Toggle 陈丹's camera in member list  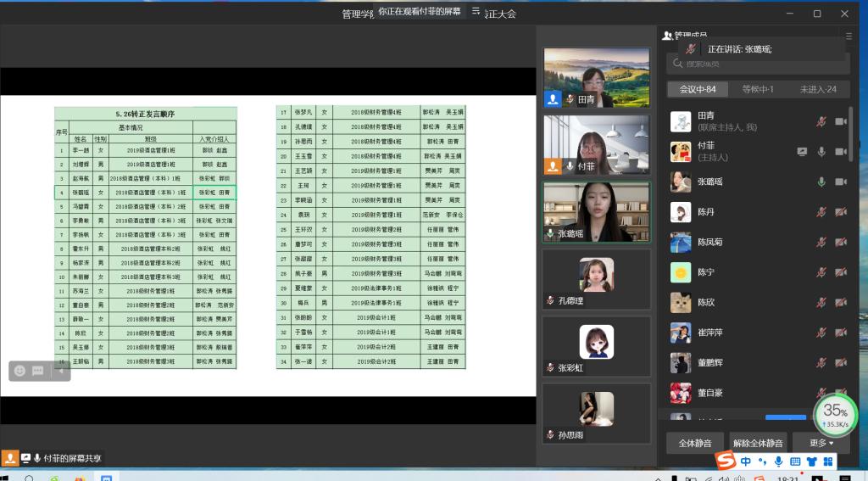(x=841, y=212)
